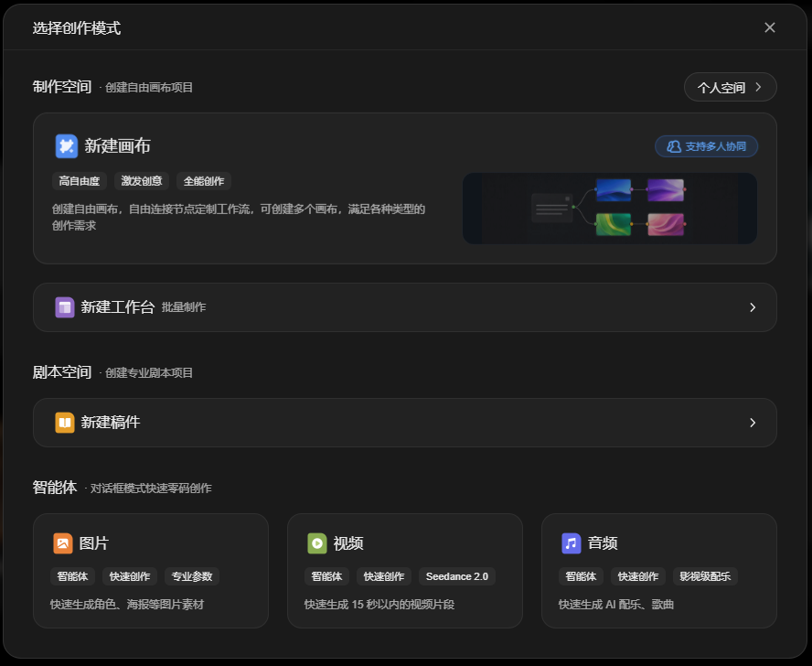Click the 剧本空间 section heading

(x=62, y=372)
